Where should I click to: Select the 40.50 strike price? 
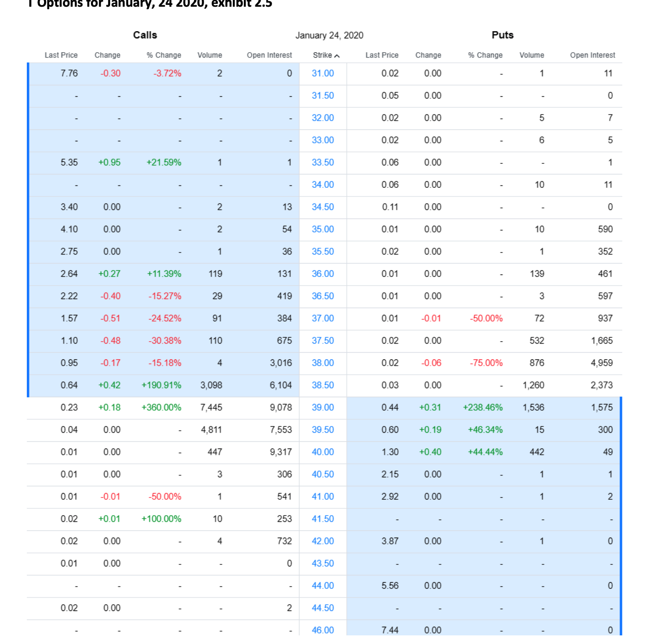(323, 474)
